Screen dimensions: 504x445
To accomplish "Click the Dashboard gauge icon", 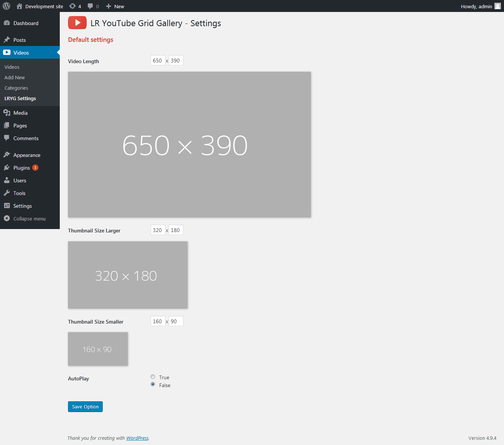I will [7, 23].
